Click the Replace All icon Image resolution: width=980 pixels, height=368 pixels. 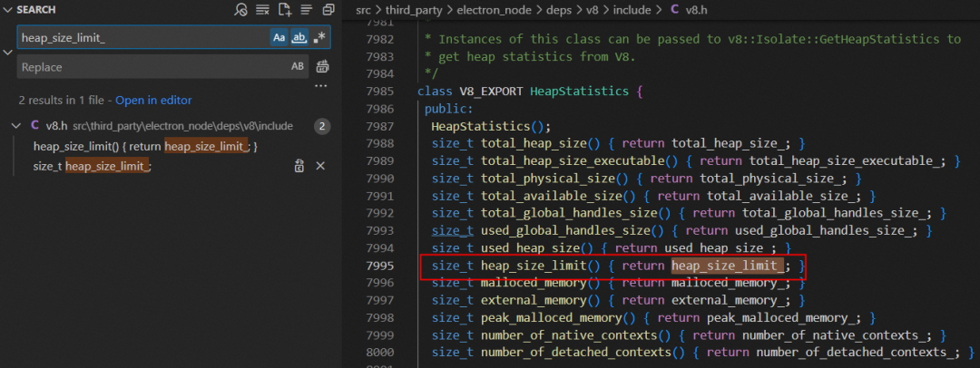point(322,67)
